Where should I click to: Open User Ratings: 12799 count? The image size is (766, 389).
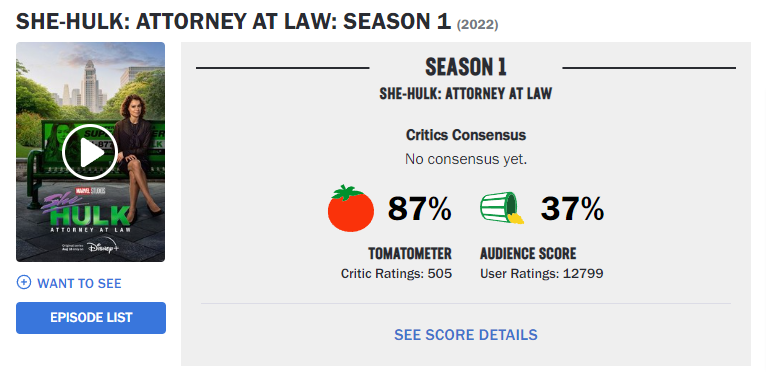coord(542,274)
